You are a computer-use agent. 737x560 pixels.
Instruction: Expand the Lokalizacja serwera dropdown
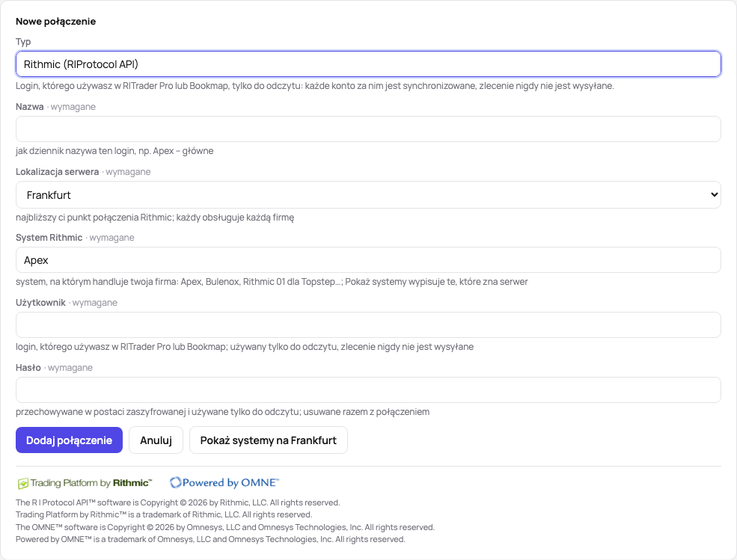click(x=368, y=195)
